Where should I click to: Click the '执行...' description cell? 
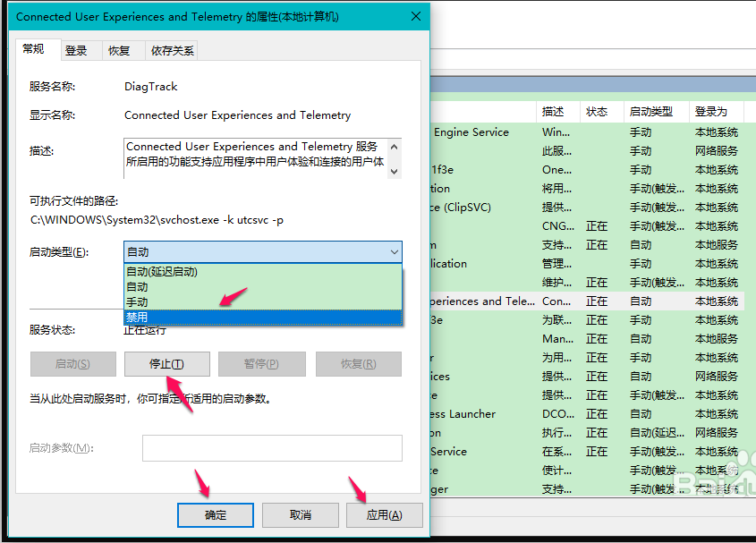[556, 433]
